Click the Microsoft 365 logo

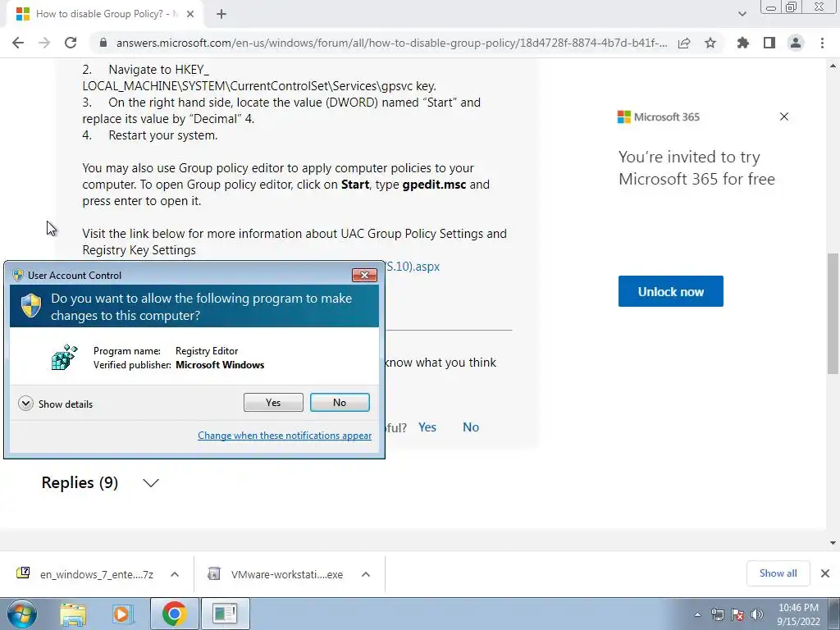click(659, 116)
